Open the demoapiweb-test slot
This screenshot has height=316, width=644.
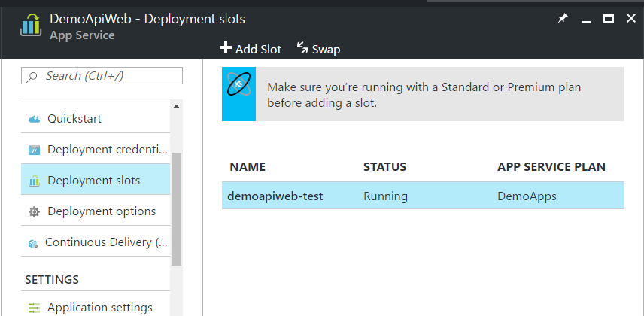coord(275,196)
